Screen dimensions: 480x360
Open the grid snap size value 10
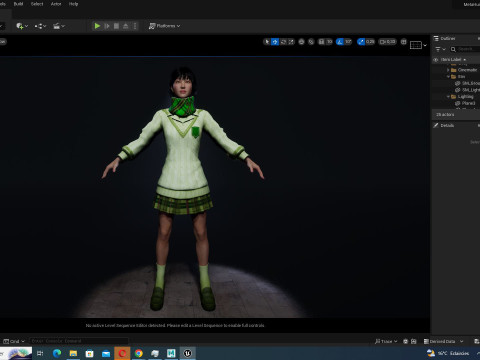[x=329, y=42]
